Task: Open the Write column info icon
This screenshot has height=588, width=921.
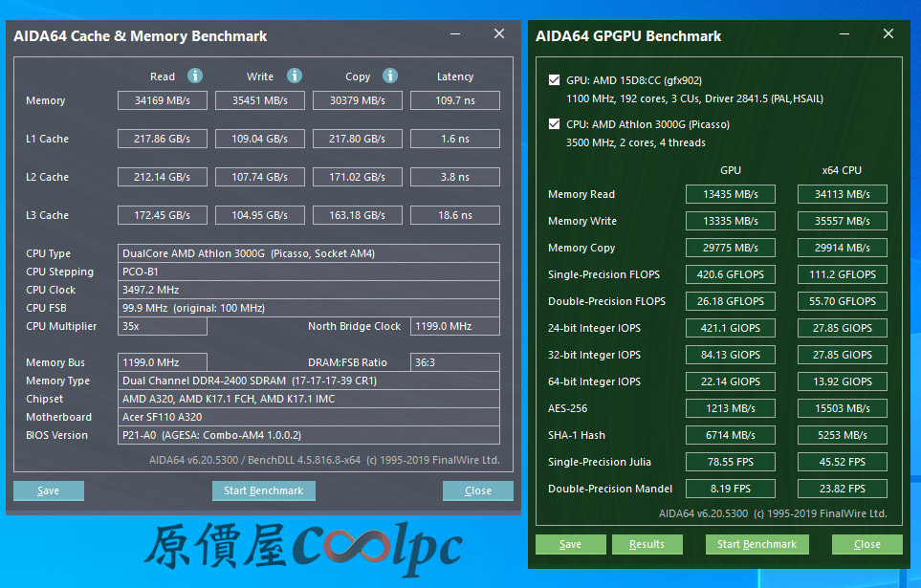Action: [295, 76]
